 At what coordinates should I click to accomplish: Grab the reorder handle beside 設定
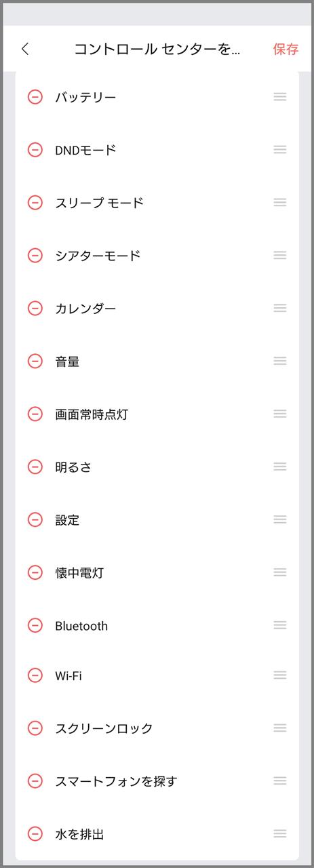pyautogui.click(x=280, y=519)
